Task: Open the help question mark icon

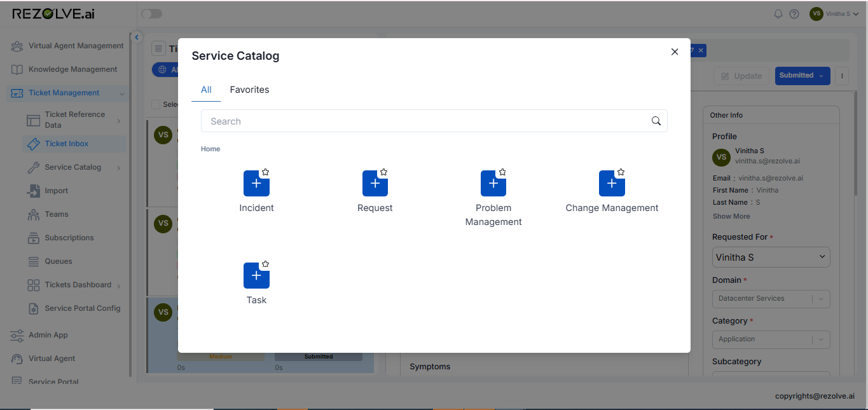Action: (794, 14)
